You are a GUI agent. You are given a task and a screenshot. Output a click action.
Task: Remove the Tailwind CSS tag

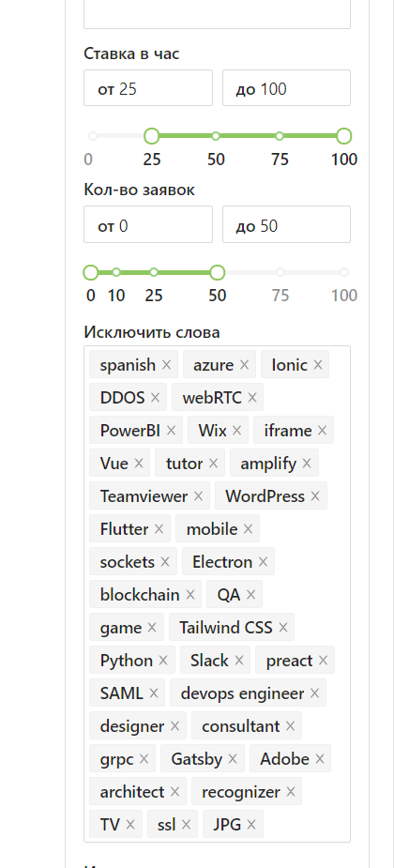click(x=283, y=628)
